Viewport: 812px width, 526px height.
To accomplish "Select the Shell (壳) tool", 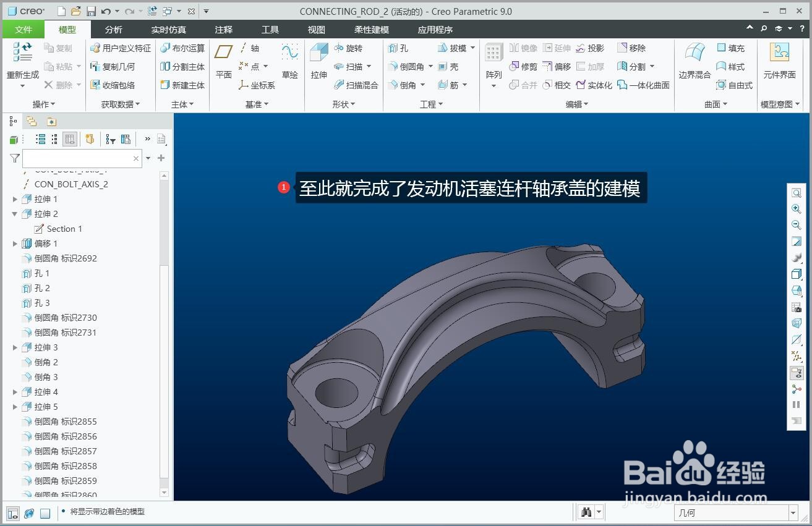I will click(448, 67).
